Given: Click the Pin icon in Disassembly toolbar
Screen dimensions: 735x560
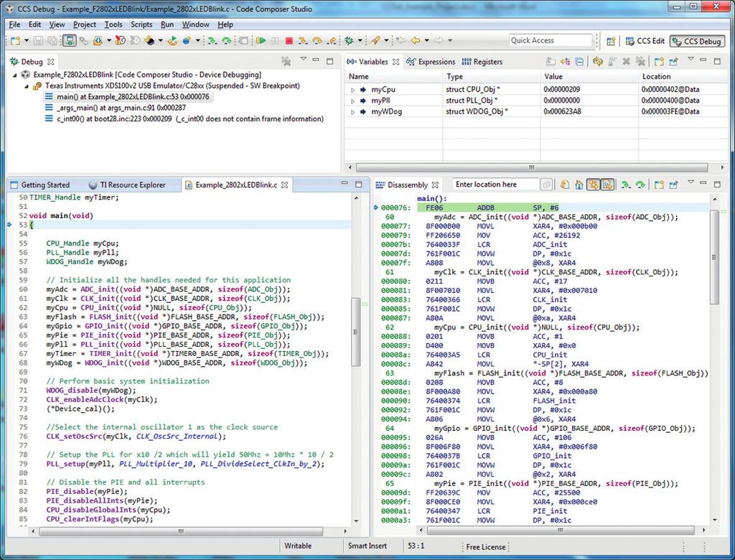Looking at the screenshot, I should [x=673, y=185].
